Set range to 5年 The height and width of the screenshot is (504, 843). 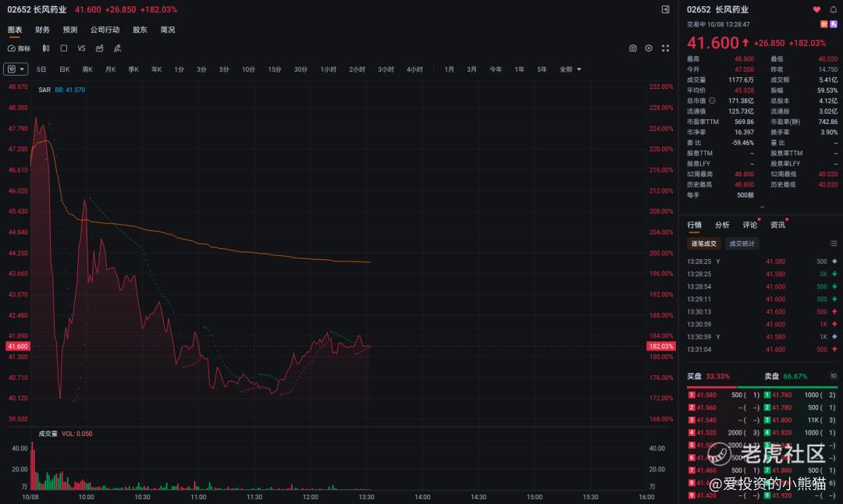[x=542, y=69]
